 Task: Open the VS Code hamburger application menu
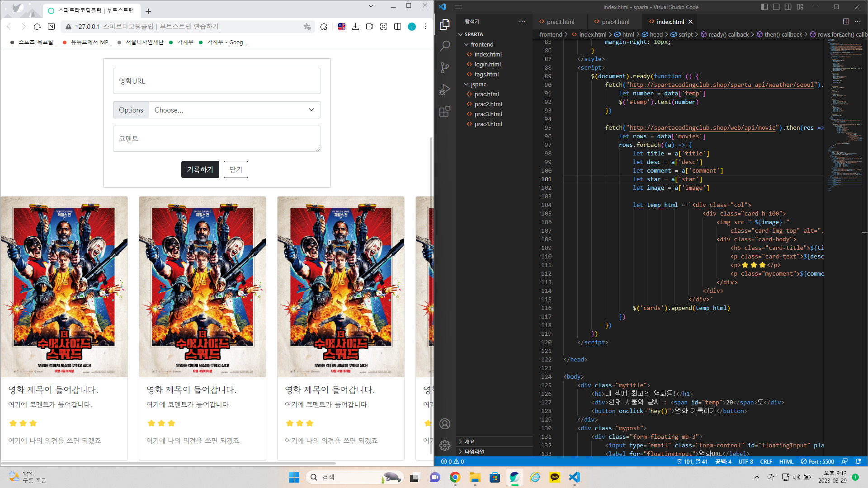pos(458,7)
